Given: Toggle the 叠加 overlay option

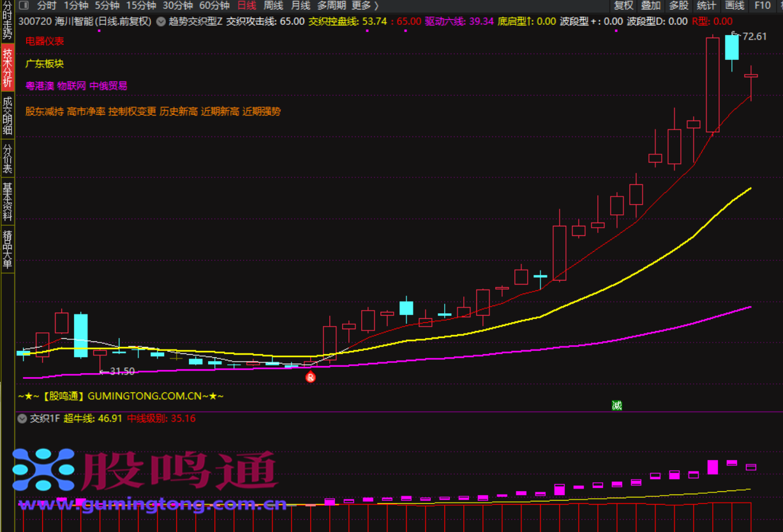Looking at the screenshot, I should [x=651, y=6].
